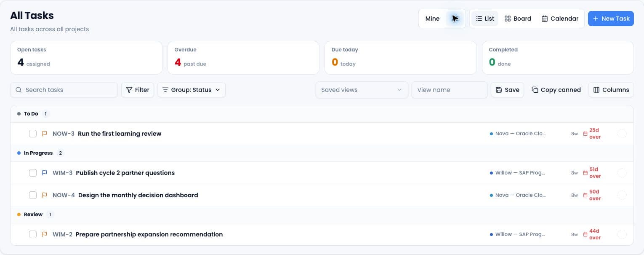The image size is (644, 255).
Task: Switch to Board view
Action: (518, 19)
